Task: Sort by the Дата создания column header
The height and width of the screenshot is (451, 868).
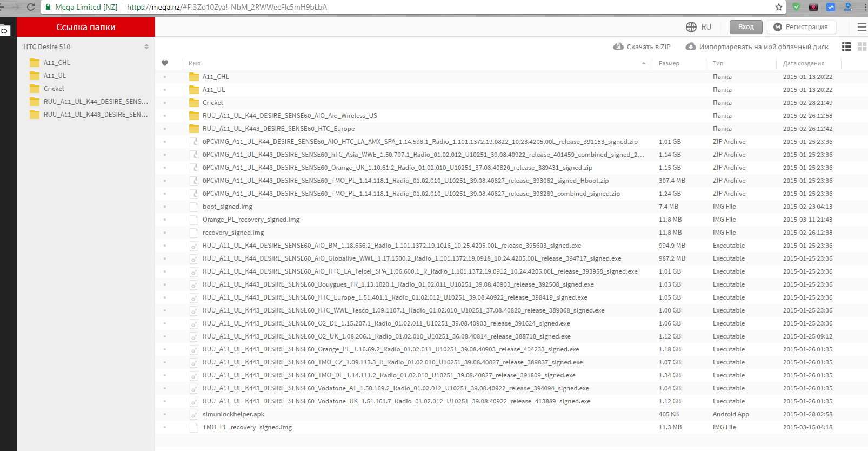Action: tap(803, 63)
